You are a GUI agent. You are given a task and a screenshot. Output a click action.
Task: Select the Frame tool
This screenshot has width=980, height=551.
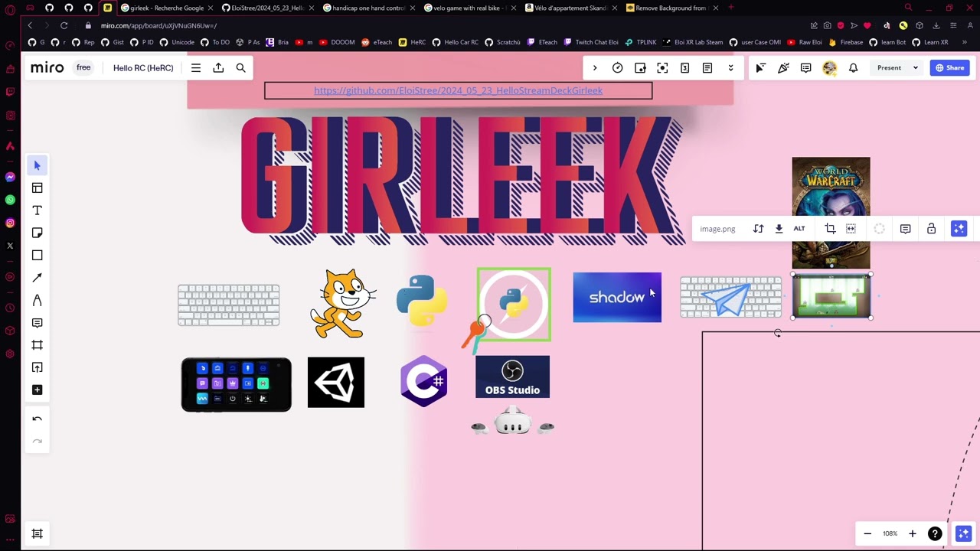point(37,345)
